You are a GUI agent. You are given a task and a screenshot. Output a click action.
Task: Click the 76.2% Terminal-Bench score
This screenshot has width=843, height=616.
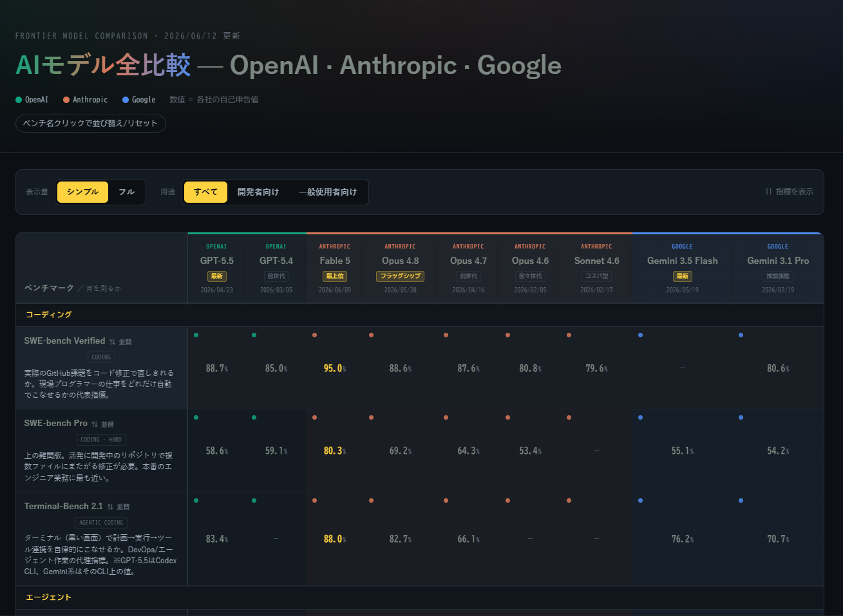click(x=682, y=539)
